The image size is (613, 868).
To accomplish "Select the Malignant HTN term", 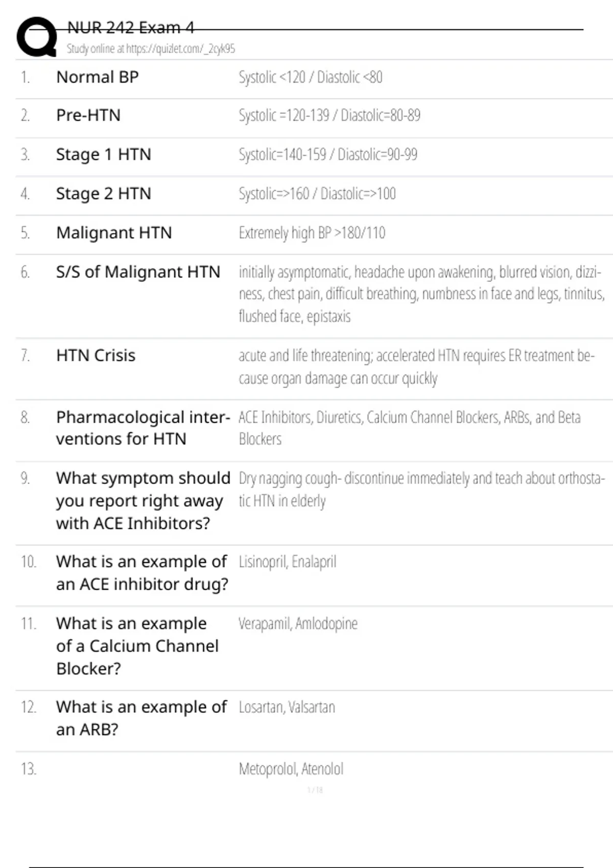I will [x=114, y=233].
